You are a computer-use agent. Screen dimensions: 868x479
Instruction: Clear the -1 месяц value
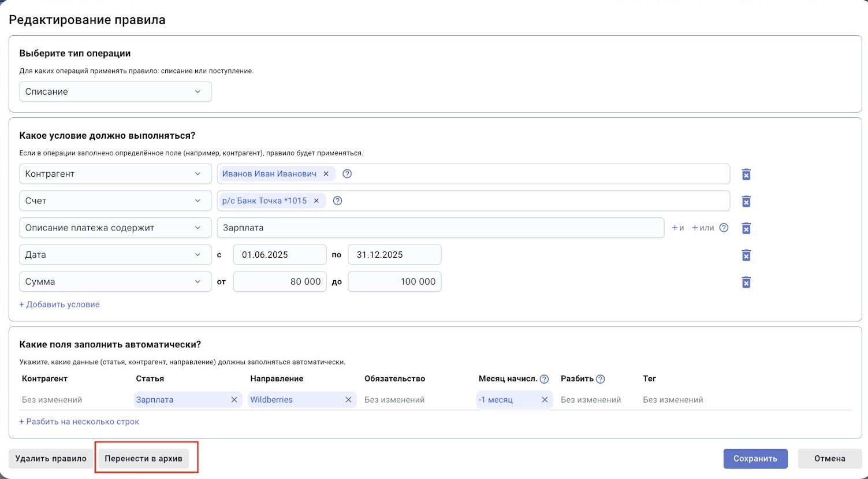[544, 400]
